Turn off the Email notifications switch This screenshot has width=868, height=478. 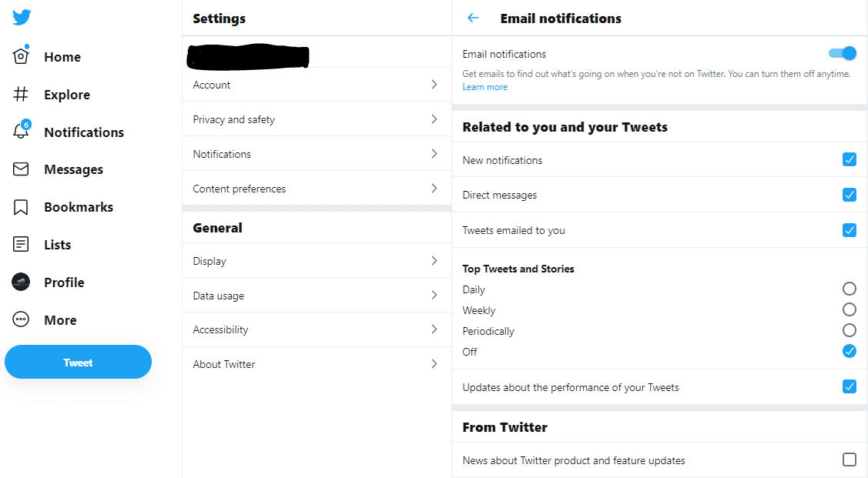843,53
